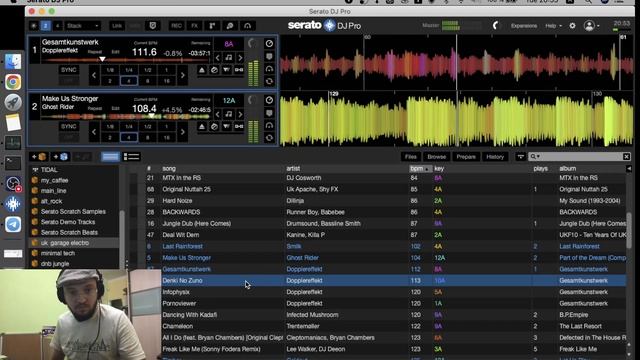Screen dimensions: 640x360
Task: Click deck 1 loop chain icon
Action: click(239, 70)
